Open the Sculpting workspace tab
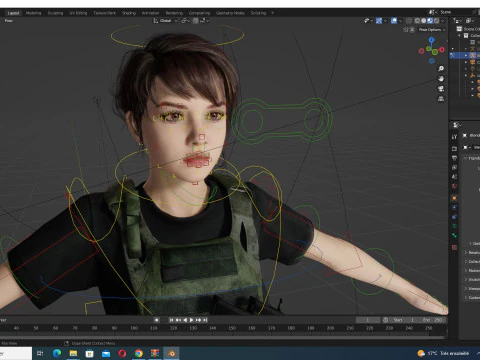 click(55, 13)
